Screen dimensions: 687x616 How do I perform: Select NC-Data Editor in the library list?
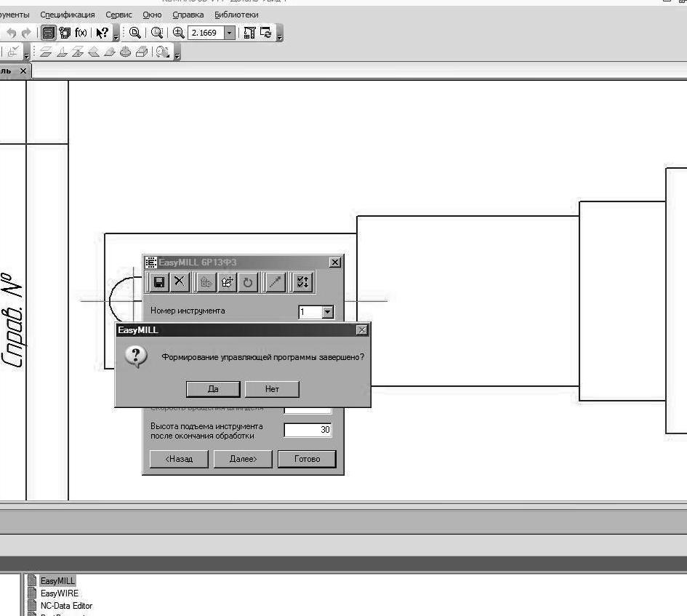tap(67, 606)
